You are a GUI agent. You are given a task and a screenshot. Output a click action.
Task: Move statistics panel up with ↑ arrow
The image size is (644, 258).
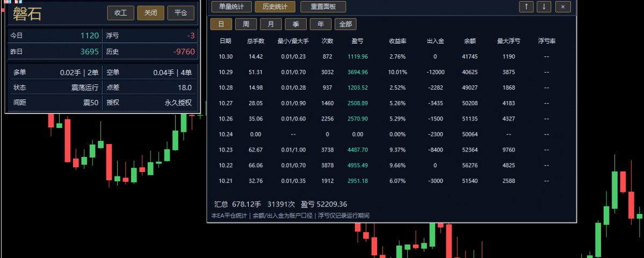[526, 6]
